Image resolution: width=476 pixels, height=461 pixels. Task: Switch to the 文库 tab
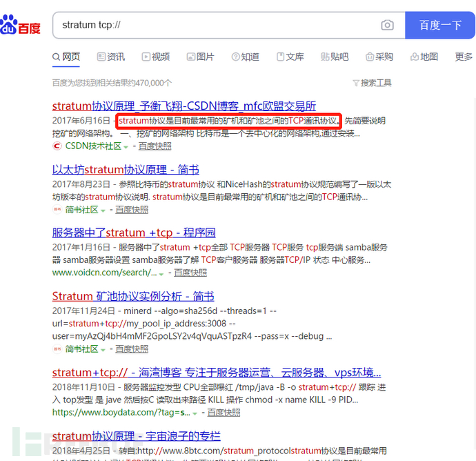point(290,57)
